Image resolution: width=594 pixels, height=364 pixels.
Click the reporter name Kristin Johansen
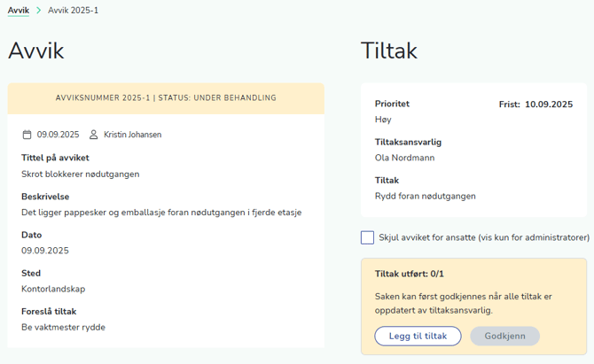tap(133, 135)
